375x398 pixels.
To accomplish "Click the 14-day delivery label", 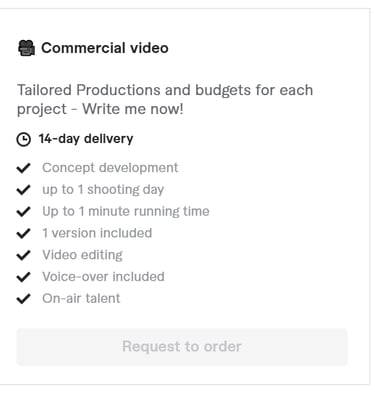I will click(x=86, y=139).
